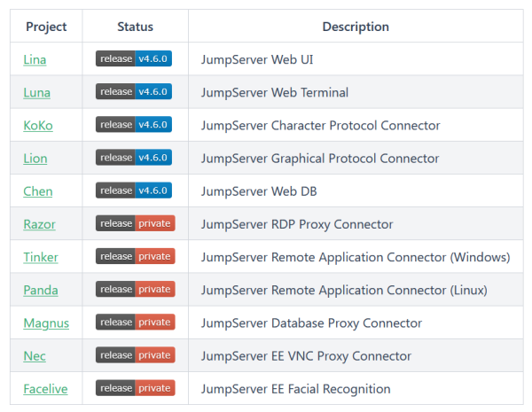This screenshot has width=532, height=412.
Task: Follow the Panda project link
Action: click(x=41, y=290)
